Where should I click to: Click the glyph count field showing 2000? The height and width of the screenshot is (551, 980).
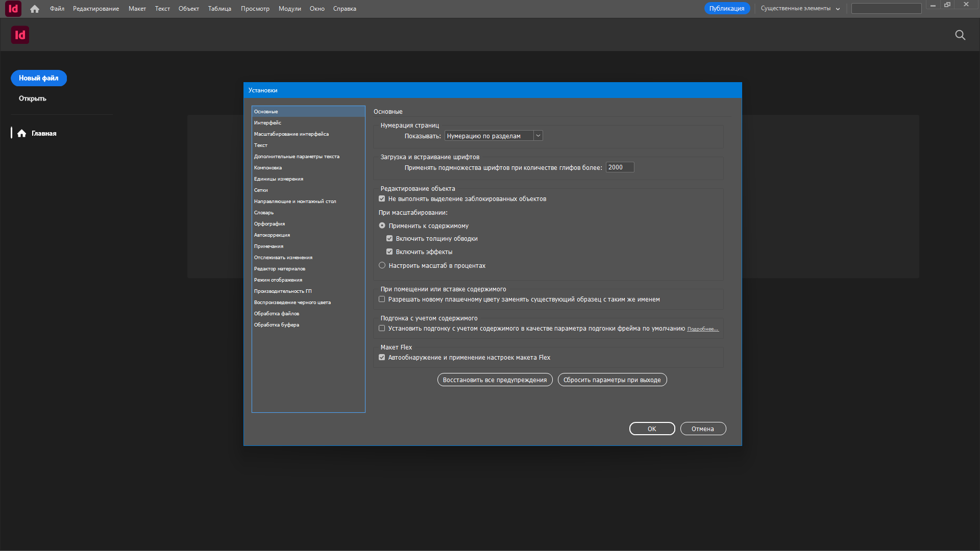point(619,167)
